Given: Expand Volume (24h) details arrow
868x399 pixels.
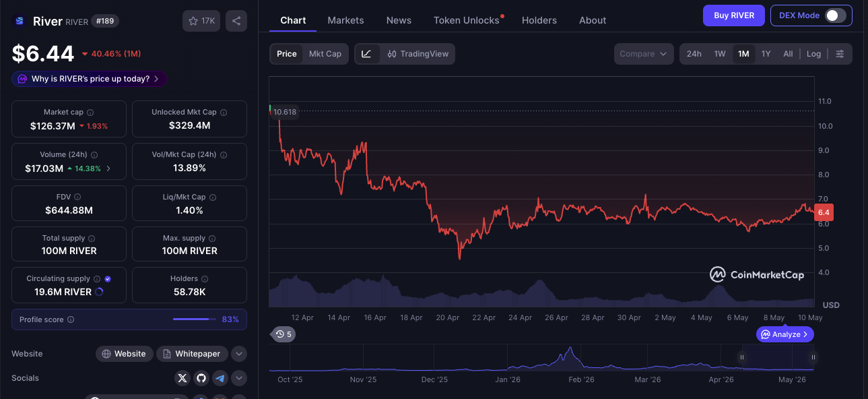Looking at the screenshot, I should pos(109,168).
